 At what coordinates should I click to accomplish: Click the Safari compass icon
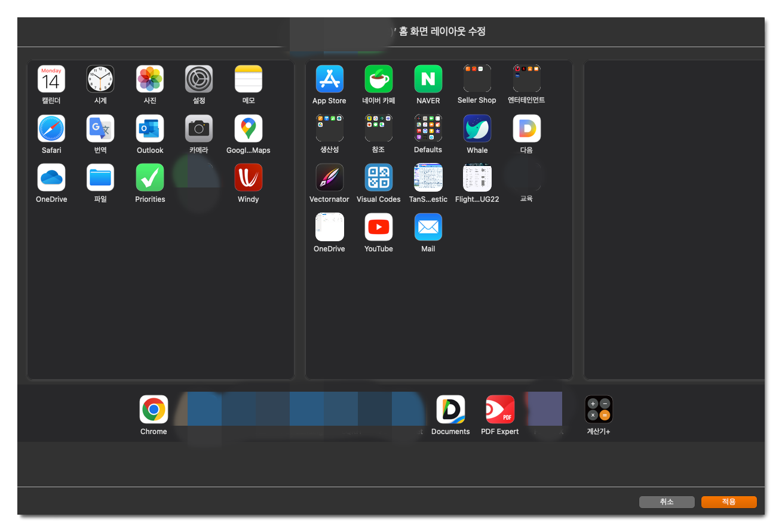[51, 128]
